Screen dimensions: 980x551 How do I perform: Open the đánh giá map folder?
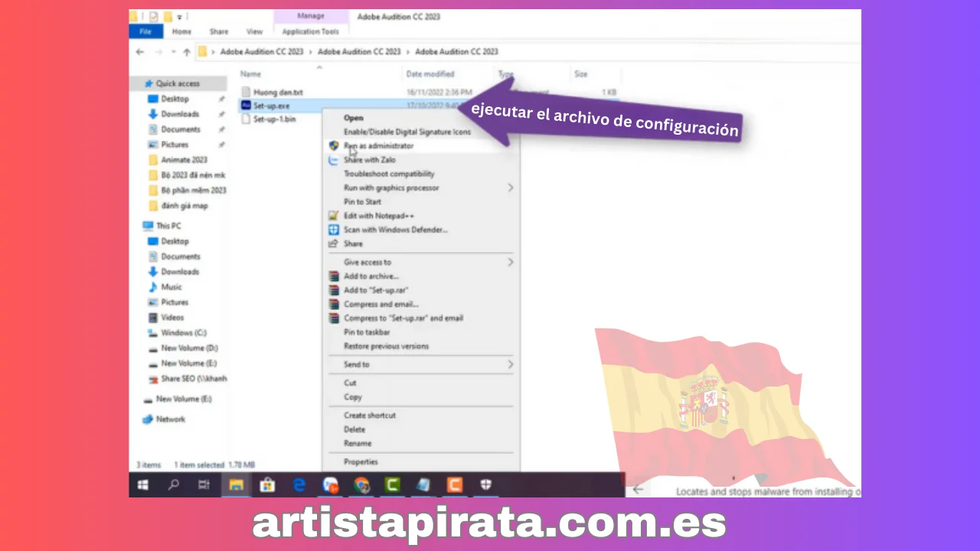(184, 206)
